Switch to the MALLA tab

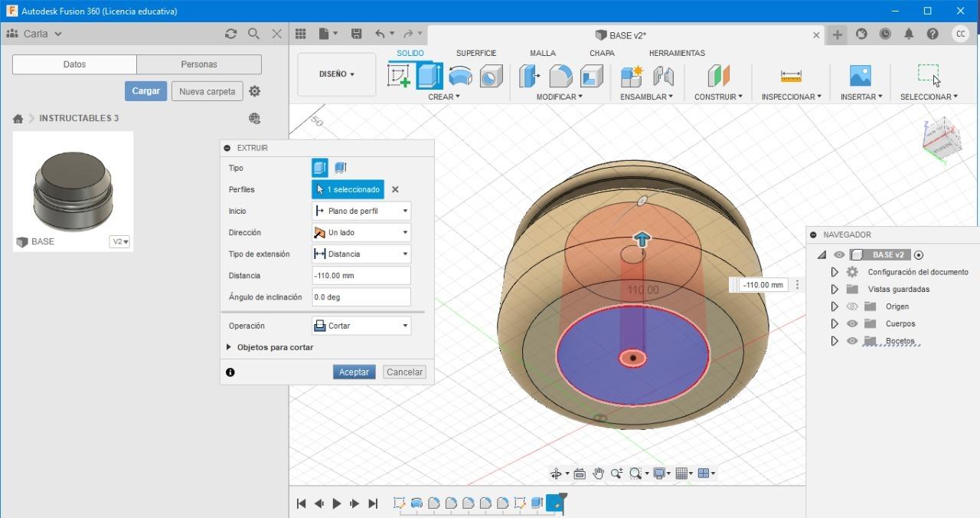pos(543,53)
